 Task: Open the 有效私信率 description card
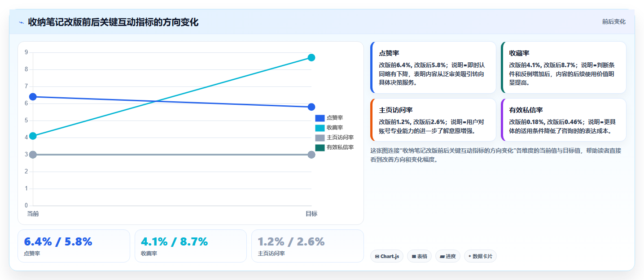563,120
